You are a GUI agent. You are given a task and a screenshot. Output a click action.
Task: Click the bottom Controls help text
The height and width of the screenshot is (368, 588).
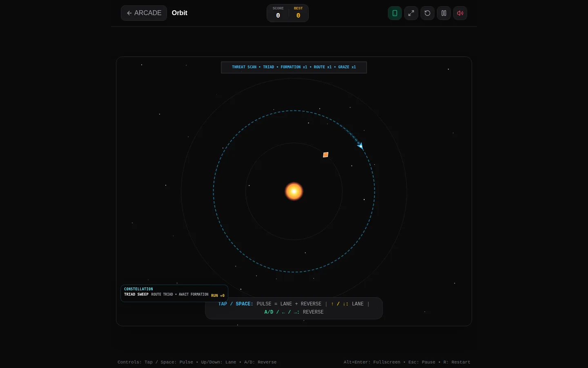[197, 362]
